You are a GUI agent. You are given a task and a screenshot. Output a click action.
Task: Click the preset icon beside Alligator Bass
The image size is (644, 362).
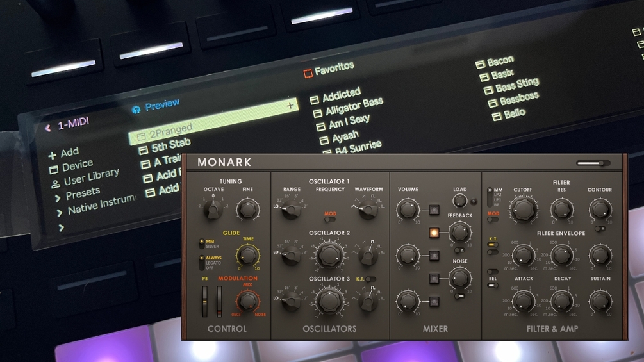tap(317, 113)
